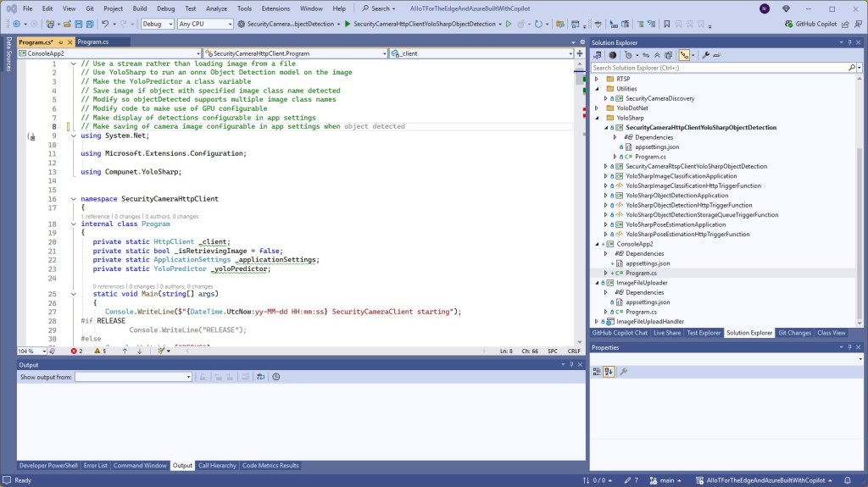Toggle pin on Program.cs* tab
Viewport: 868px width, 487px height.
coord(61,42)
